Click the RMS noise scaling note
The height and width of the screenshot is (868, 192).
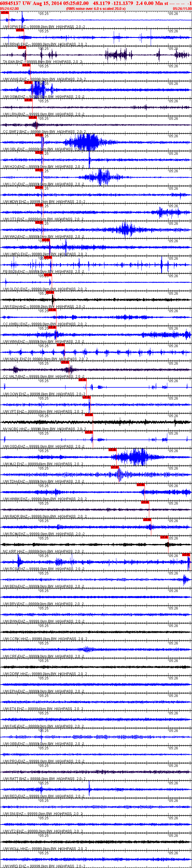pos(96,8)
